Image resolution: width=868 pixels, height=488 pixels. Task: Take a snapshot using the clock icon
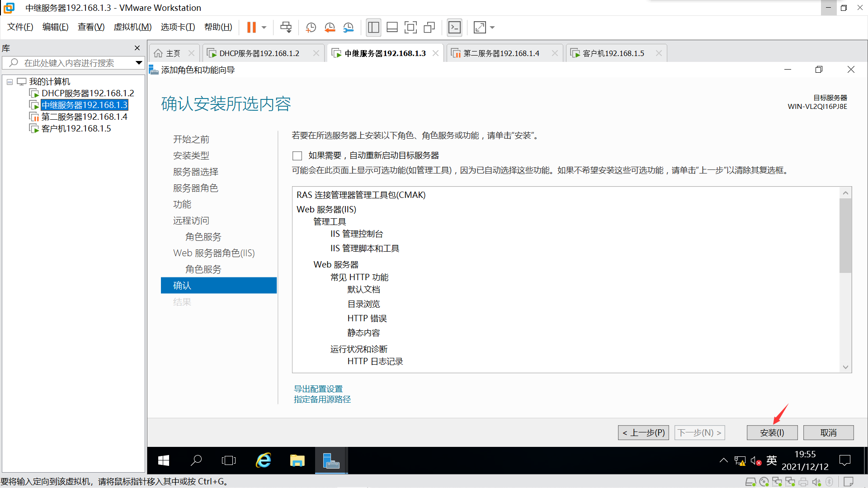311,28
